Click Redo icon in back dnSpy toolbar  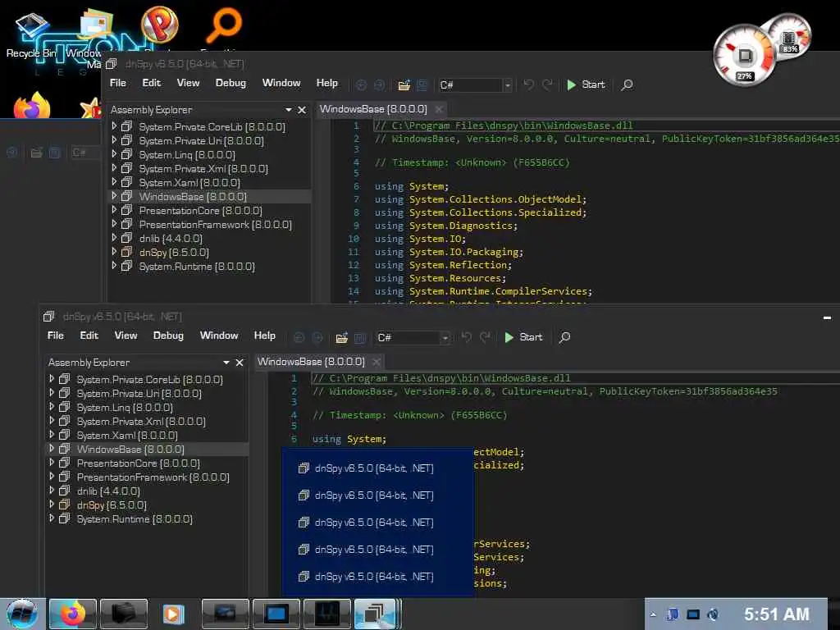[x=547, y=84]
